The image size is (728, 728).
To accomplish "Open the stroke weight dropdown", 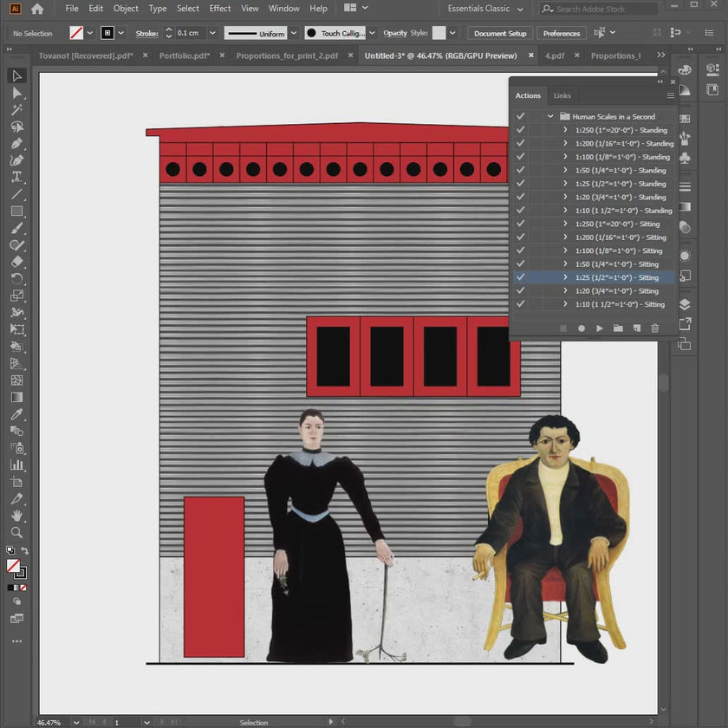I will [212, 33].
